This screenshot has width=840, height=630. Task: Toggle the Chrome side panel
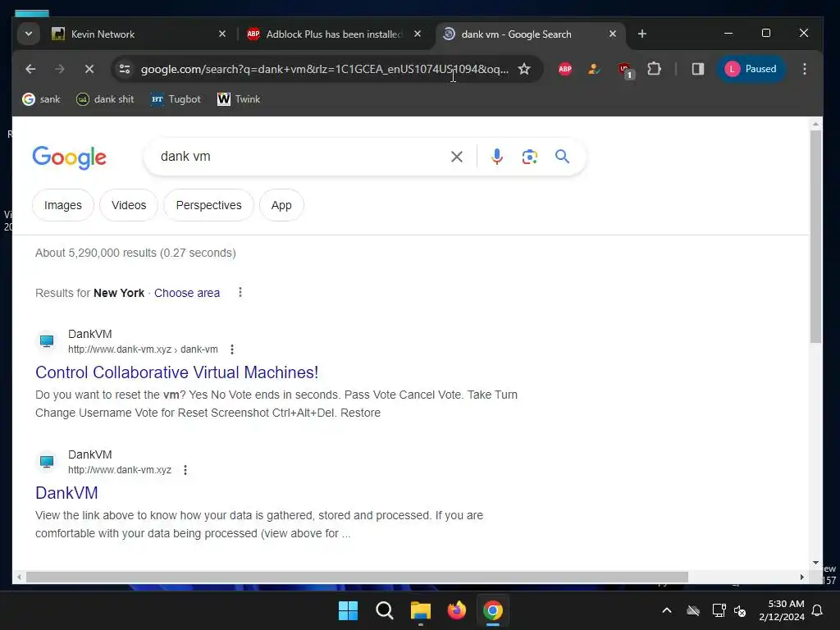697,69
